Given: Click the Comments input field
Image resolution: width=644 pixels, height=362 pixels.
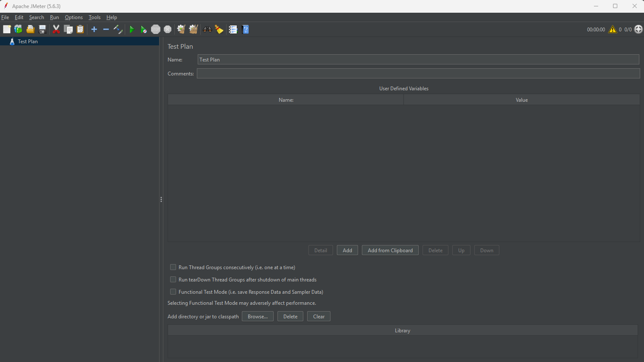Looking at the screenshot, I should [418, 73].
